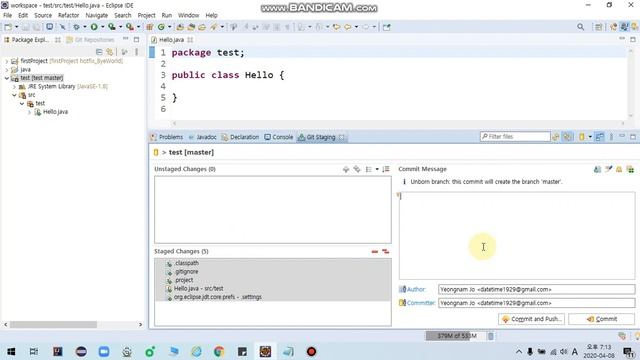Click in the Commit Message text area
The width and height of the screenshot is (640, 360).
[517, 236]
